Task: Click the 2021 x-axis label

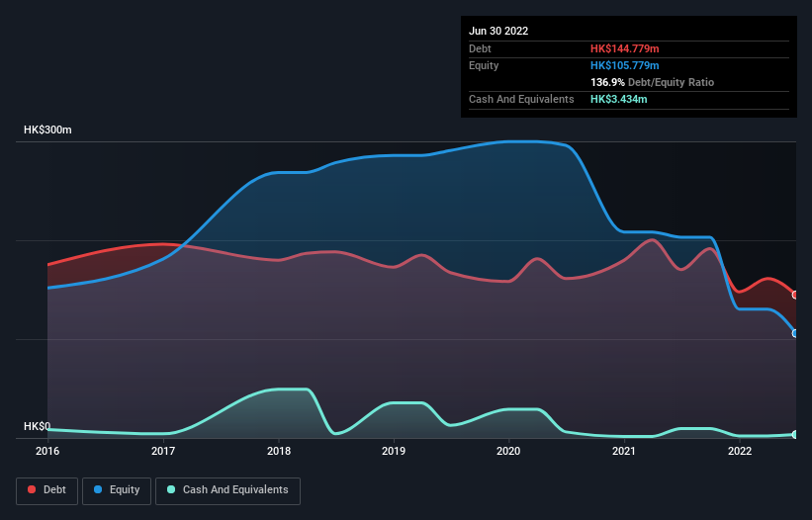Action: [624, 451]
